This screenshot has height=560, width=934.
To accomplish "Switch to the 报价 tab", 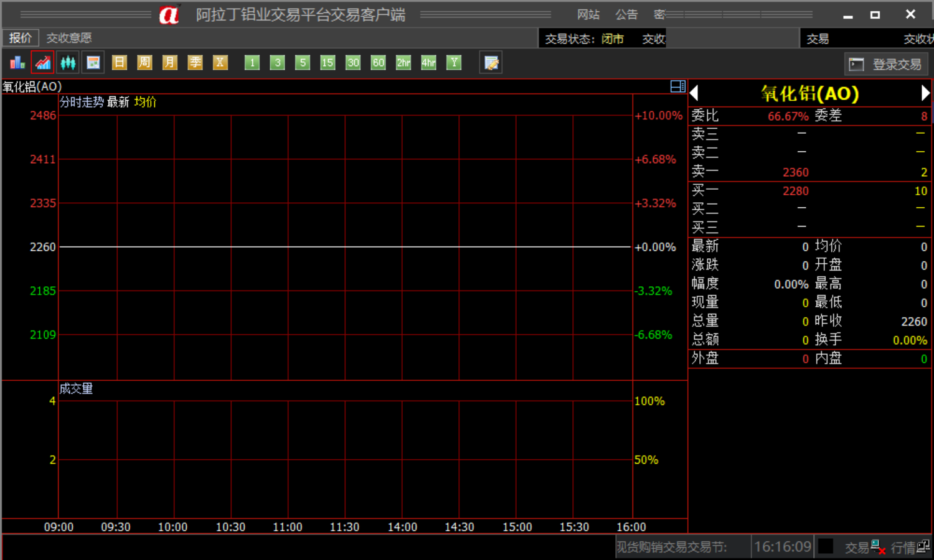I will click(x=21, y=38).
